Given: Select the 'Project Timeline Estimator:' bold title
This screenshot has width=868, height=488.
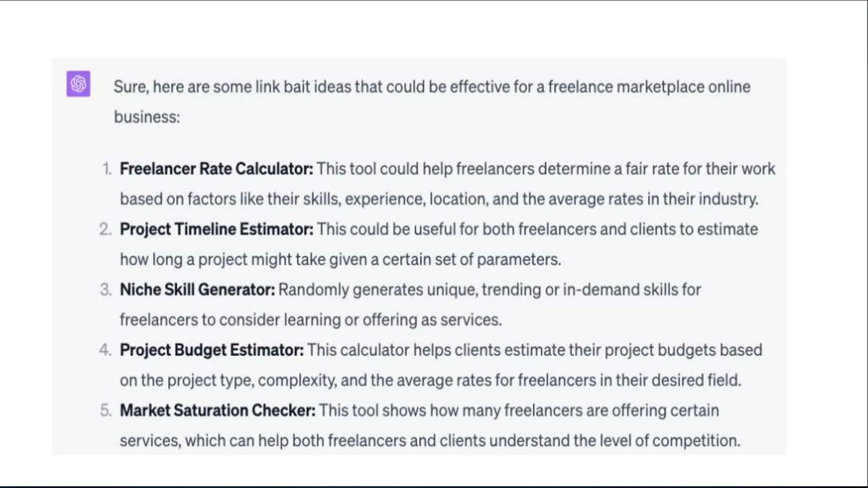Looking at the screenshot, I should pos(216,229).
